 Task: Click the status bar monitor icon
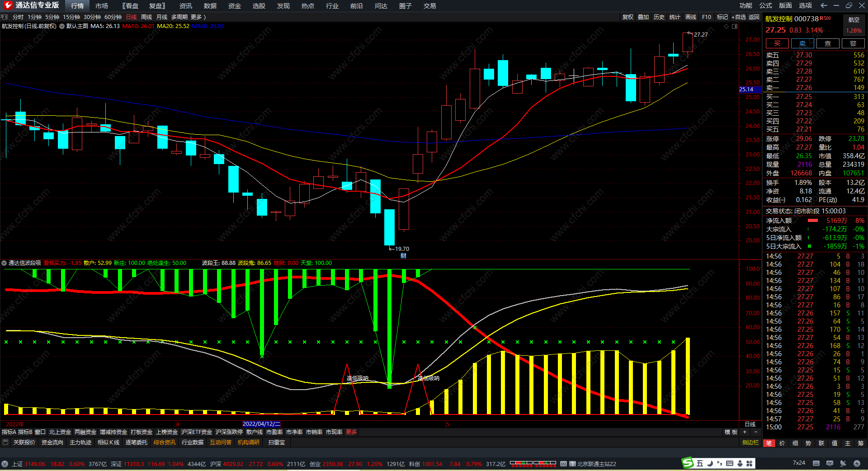830,463
